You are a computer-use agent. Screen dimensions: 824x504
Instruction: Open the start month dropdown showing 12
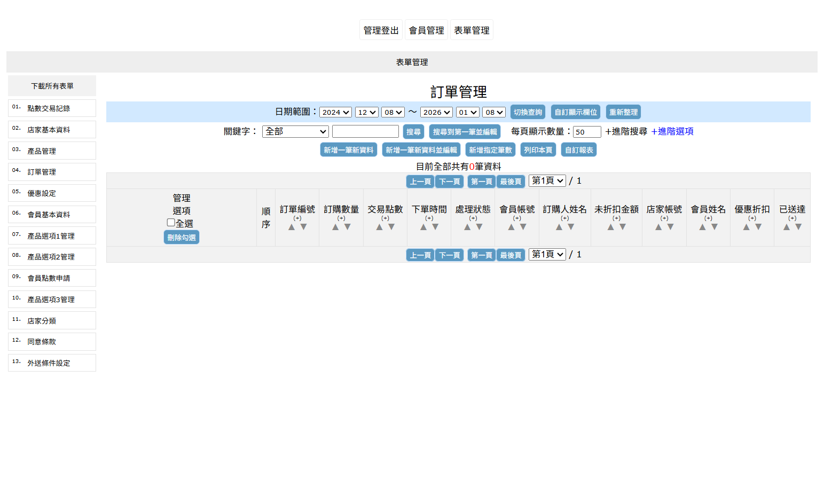click(x=367, y=112)
